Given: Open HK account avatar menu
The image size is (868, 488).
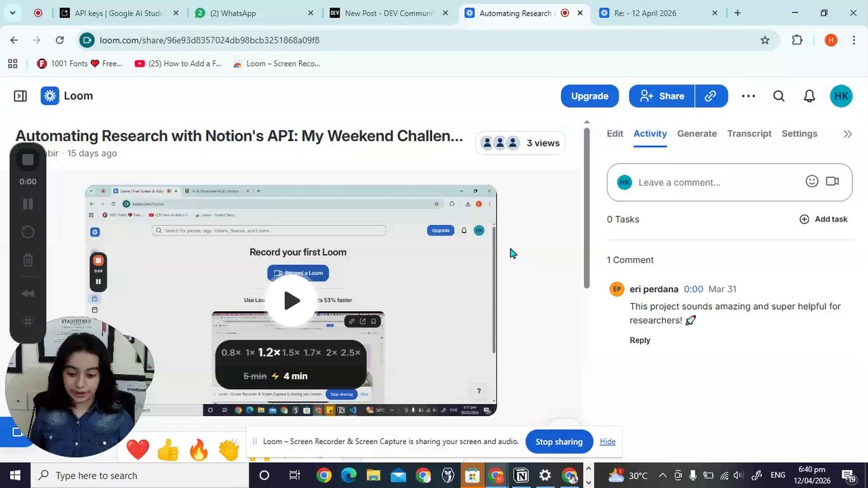Looking at the screenshot, I should point(841,96).
